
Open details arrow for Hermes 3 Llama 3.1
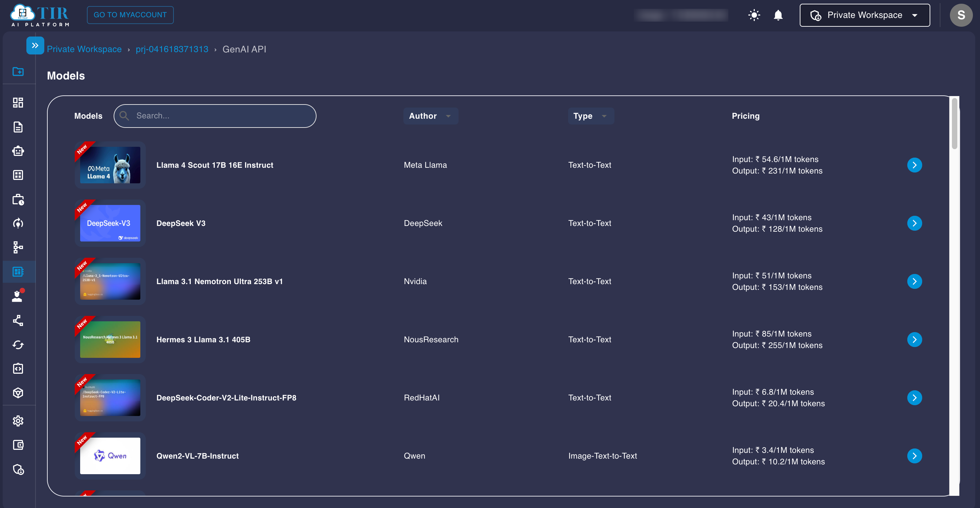(914, 340)
